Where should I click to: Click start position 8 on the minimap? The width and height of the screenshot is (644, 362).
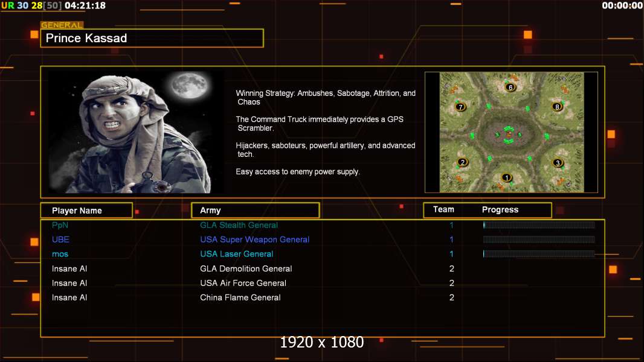click(557, 107)
